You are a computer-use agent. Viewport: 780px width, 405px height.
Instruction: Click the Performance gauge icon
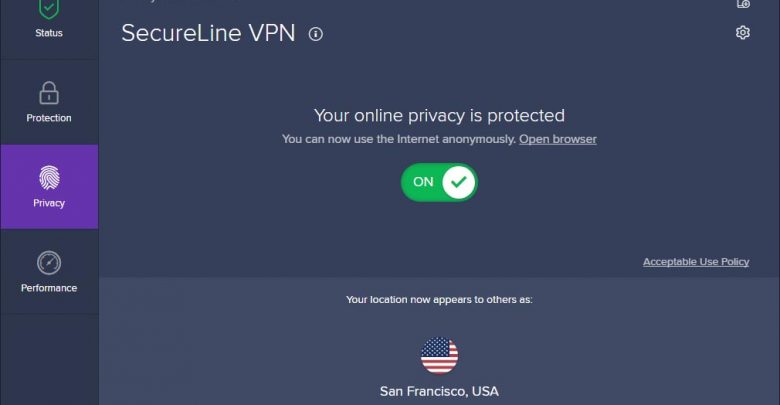pos(49,263)
